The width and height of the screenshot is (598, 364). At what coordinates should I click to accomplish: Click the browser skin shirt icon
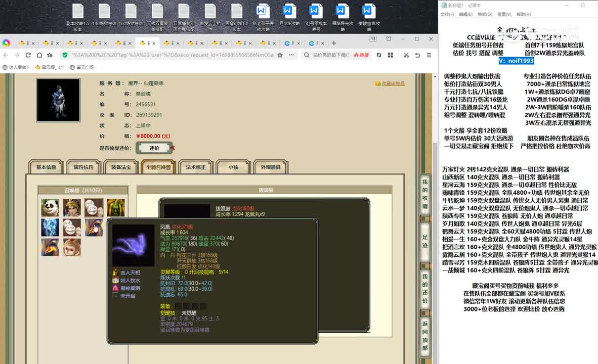(x=389, y=39)
